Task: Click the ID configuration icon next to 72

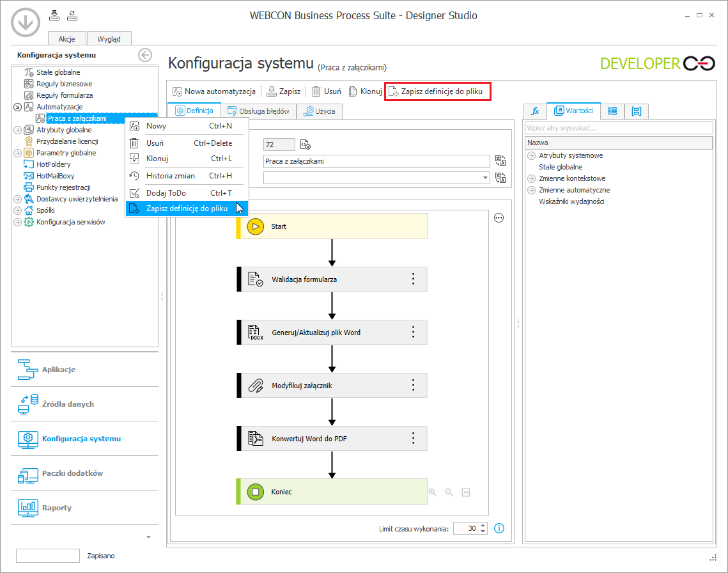Action: (x=305, y=145)
